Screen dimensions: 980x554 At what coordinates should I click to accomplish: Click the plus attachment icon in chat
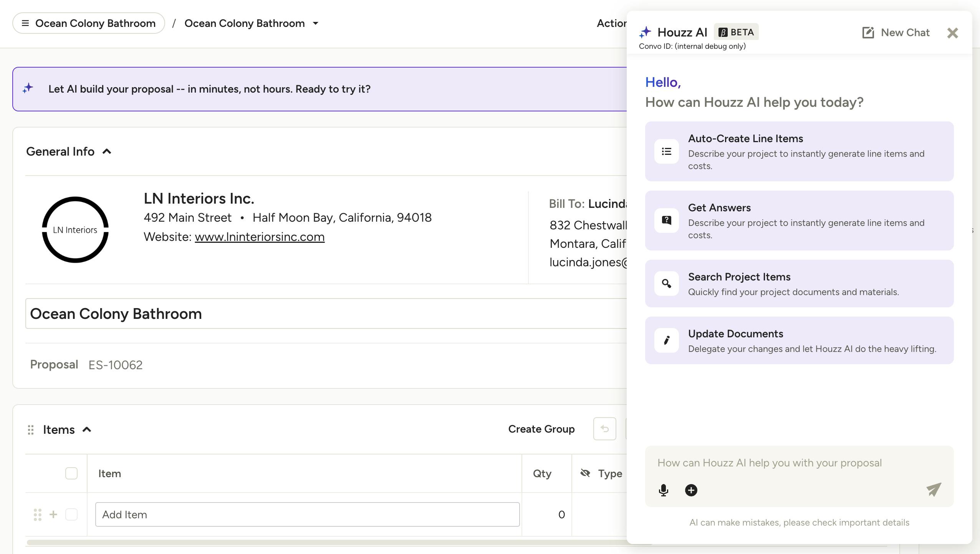pos(691,490)
